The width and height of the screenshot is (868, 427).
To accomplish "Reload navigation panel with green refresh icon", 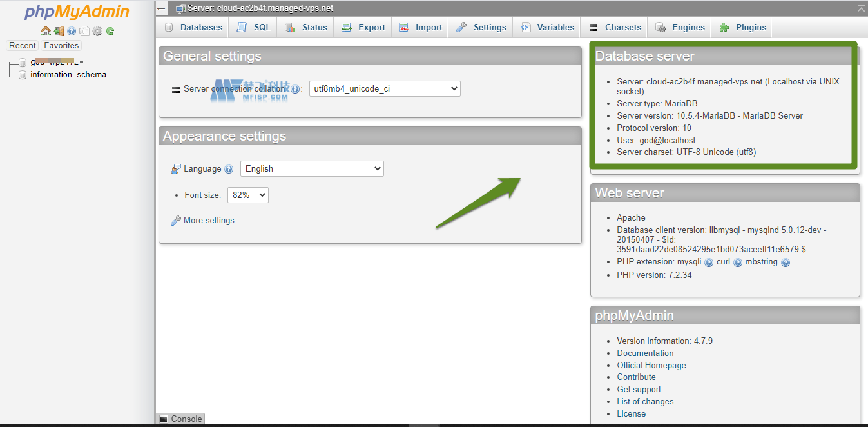I will pyautogui.click(x=110, y=31).
